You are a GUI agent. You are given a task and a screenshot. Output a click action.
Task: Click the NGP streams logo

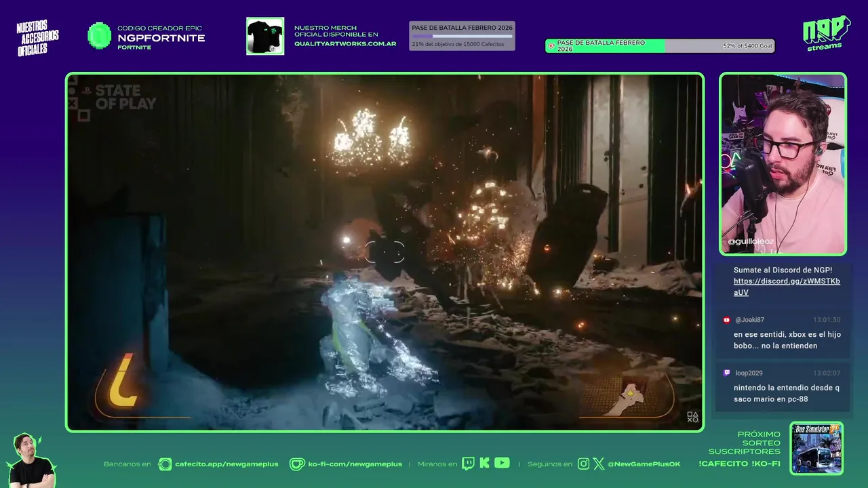pyautogui.click(x=827, y=34)
